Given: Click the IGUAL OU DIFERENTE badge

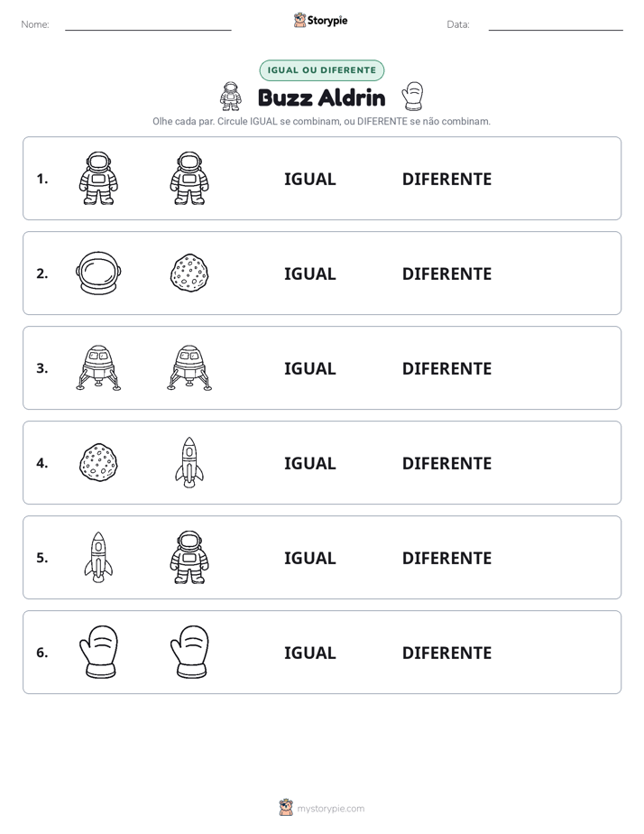Looking at the screenshot, I should click(x=321, y=70).
